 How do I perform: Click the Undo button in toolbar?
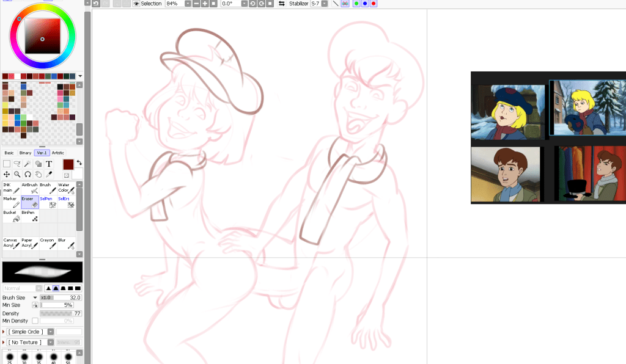click(x=96, y=4)
